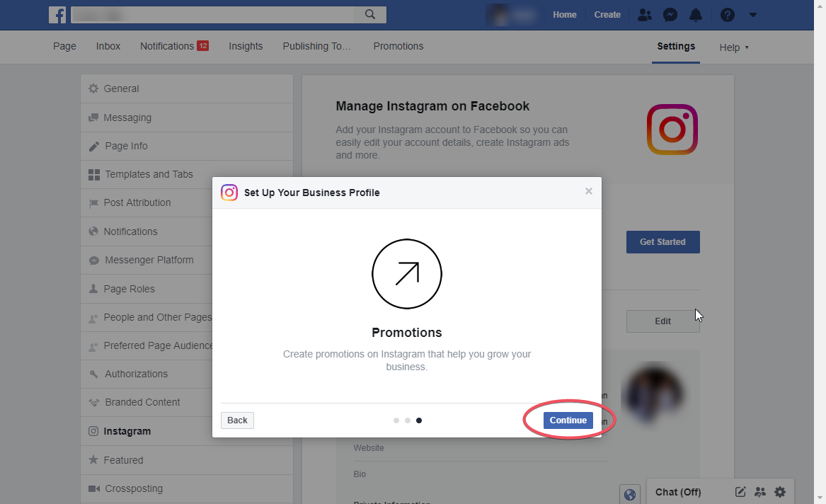826x504 pixels.
Task: Click the search magnifier icon
Action: pos(370,14)
